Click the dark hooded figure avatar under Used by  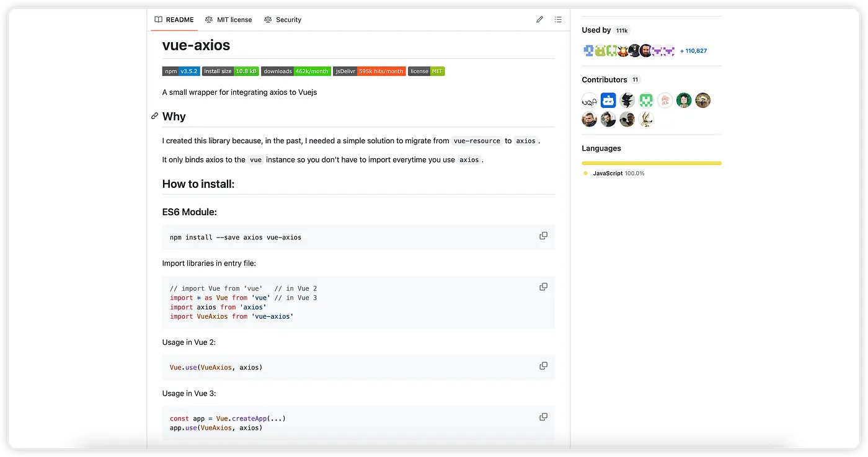[x=634, y=51]
